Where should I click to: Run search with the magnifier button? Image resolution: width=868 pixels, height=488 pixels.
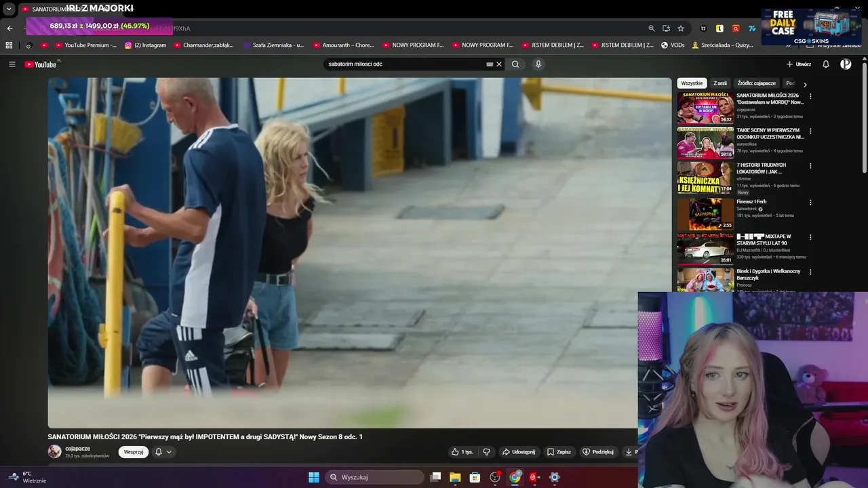[x=515, y=64]
